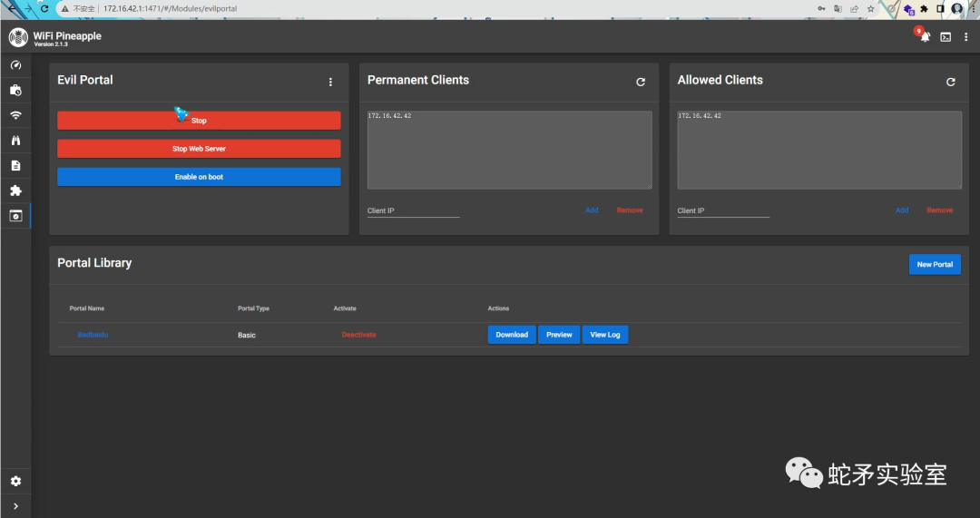Viewport: 980px width, 518px height.
Task: Open the PineAP wifi sidebar icon
Action: (15, 115)
